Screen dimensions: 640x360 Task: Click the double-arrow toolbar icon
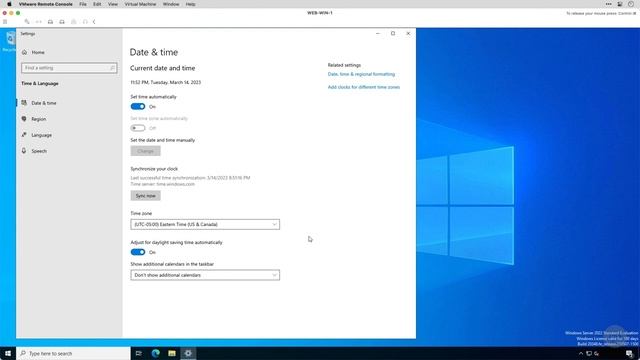[x=39, y=22]
